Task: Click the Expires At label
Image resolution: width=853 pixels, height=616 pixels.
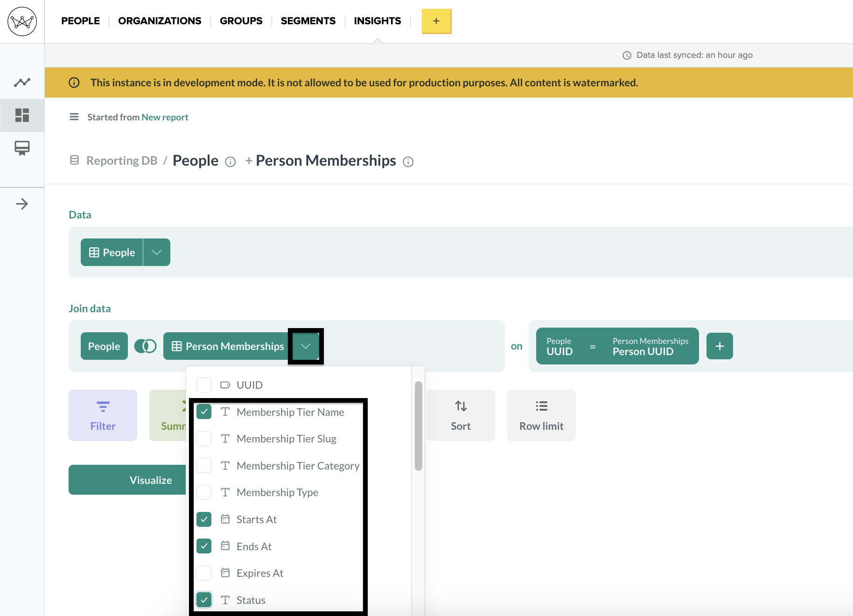Action: point(260,573)
